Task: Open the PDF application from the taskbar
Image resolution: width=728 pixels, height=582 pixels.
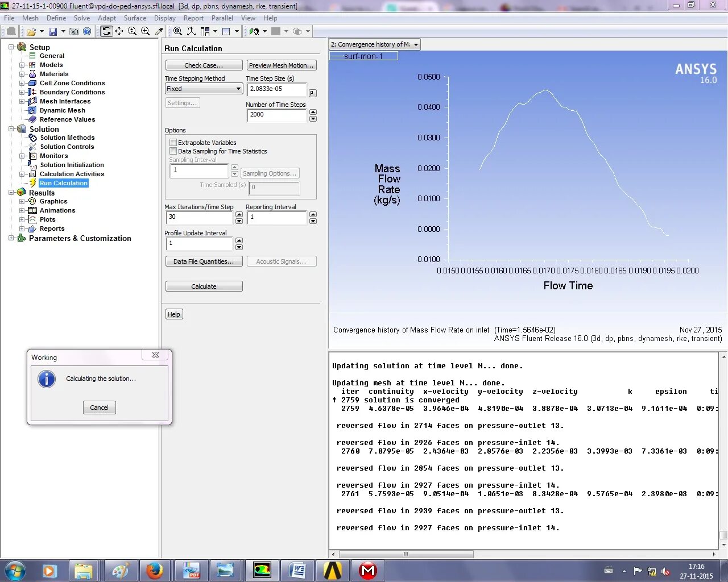Action: coord(191,571)
